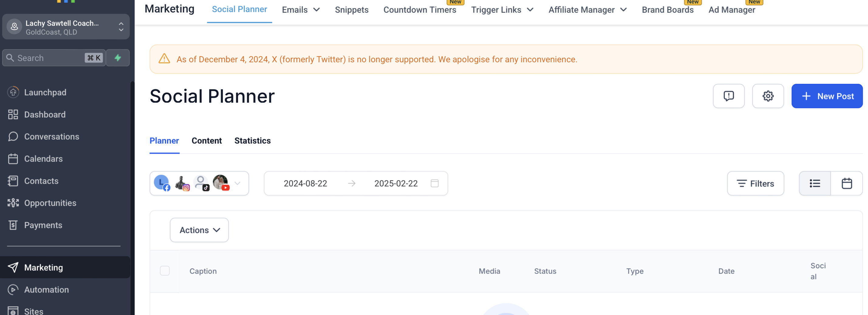Click the feedback speech bubble icon
Image resolution: width=868 pixels, height=315 pixels.
click(x=729, y=96)
